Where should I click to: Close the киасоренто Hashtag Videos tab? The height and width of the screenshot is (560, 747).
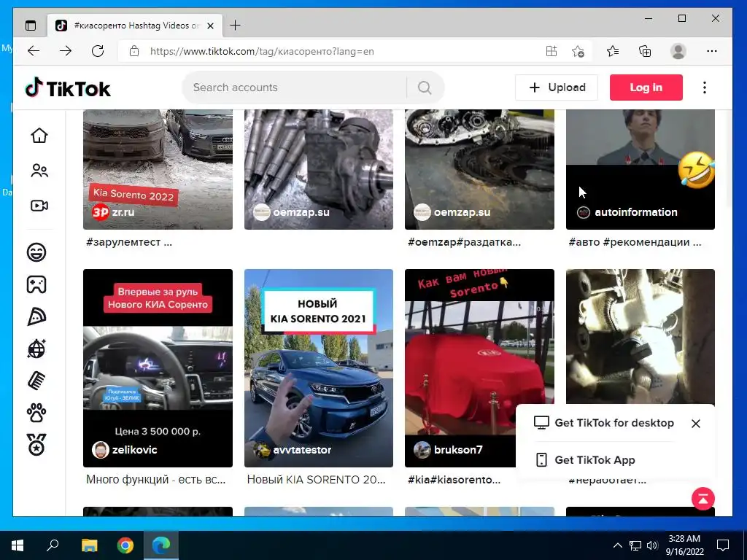[211, 26]
